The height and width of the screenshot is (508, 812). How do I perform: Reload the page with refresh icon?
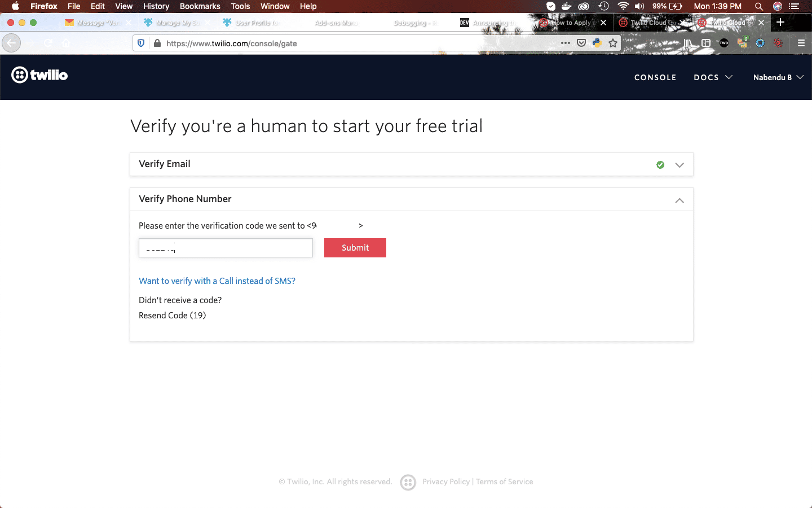coord(48,43)
